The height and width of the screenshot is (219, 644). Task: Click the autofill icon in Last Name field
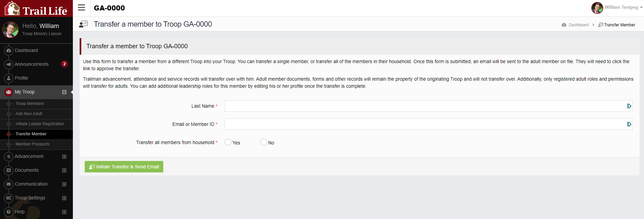pyautogui.click(x=629, y=106)
